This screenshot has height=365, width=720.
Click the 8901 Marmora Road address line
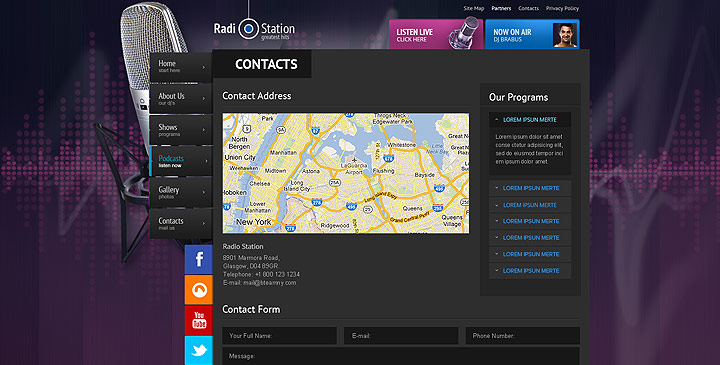251,258
